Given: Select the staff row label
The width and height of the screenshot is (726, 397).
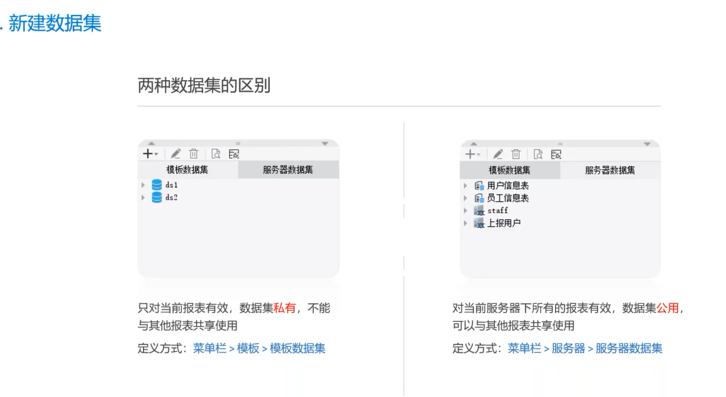Looking at the screenshot, I should point(498,211).
